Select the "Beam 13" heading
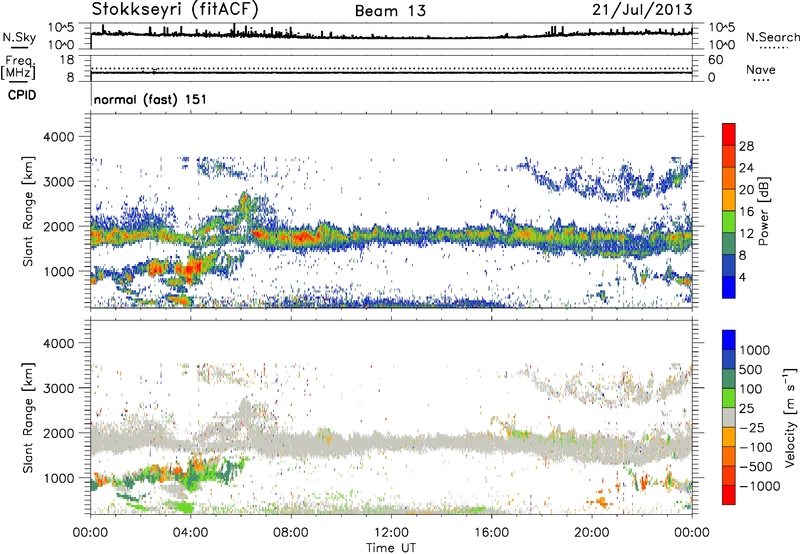The height and width of the screenshot is (554, 800). tap(390, 11)
